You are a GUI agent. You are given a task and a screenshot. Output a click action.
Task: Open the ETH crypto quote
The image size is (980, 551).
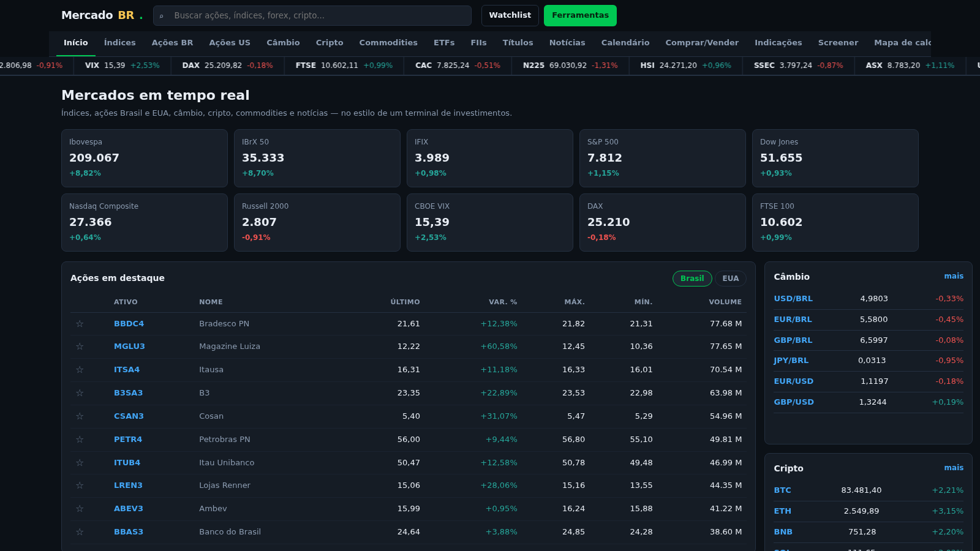(x=782, y=511)
